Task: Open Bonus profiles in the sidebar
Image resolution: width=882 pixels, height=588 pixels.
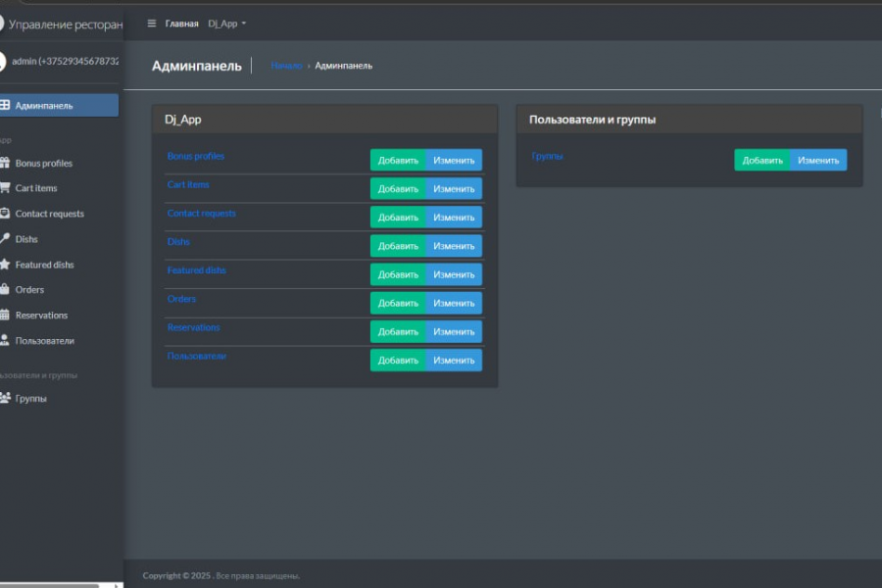Action: click(44, 164)
